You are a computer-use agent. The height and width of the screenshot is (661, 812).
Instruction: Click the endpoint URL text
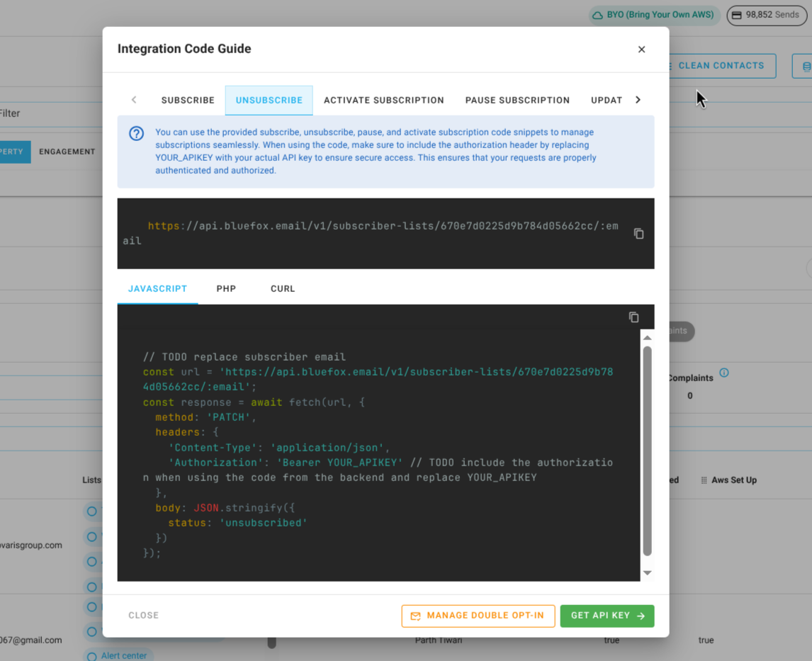tap(370, 234)
